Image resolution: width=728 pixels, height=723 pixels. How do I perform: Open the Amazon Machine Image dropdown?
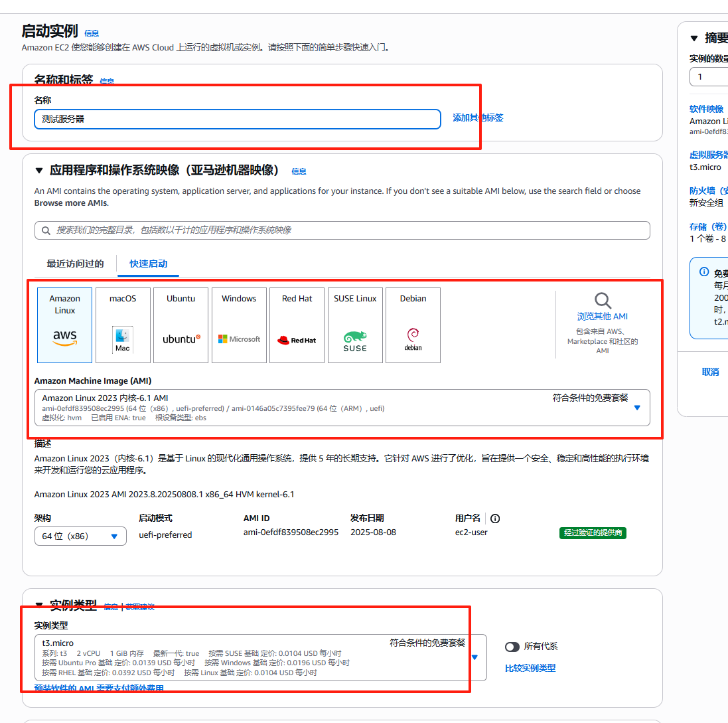click(342, 407)
